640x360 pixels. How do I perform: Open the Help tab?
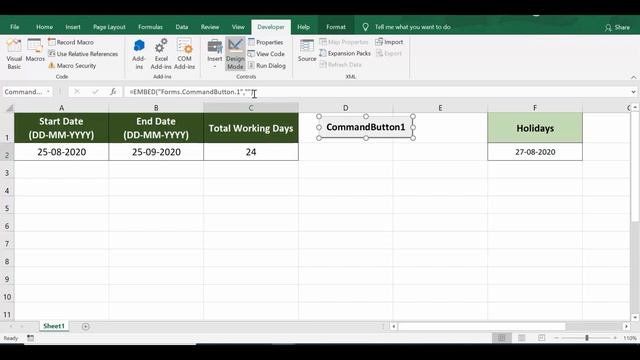point(303,27)
